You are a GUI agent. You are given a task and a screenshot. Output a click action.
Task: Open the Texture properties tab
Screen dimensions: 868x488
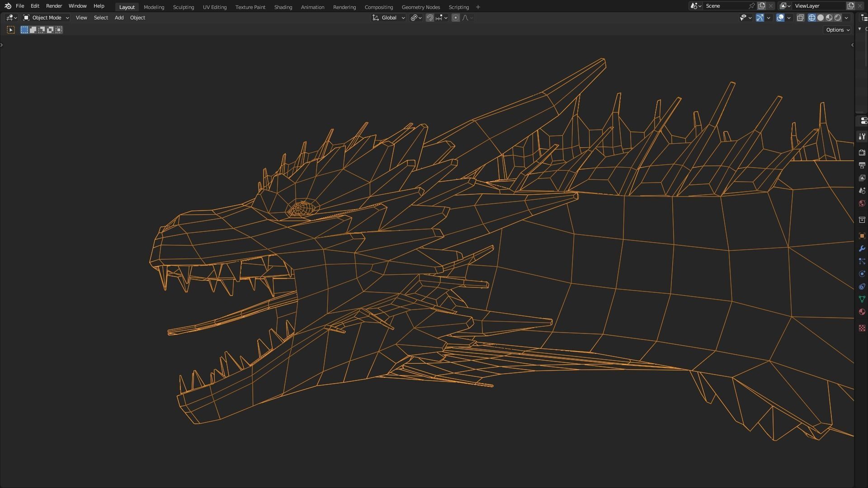tap(862, 328)
